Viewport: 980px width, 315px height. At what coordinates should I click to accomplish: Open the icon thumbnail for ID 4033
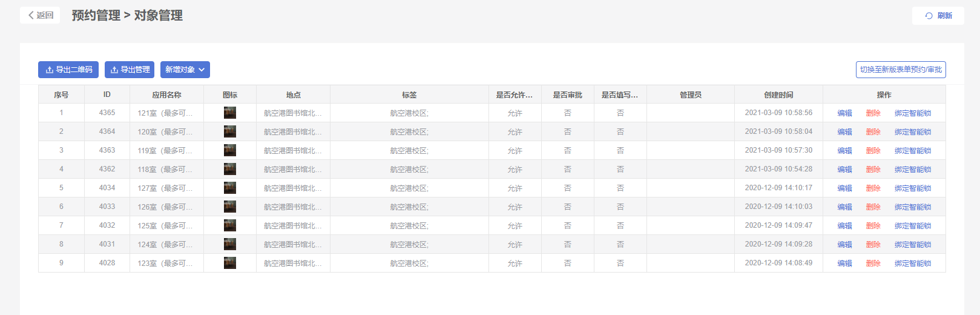(x=230, y=207)
